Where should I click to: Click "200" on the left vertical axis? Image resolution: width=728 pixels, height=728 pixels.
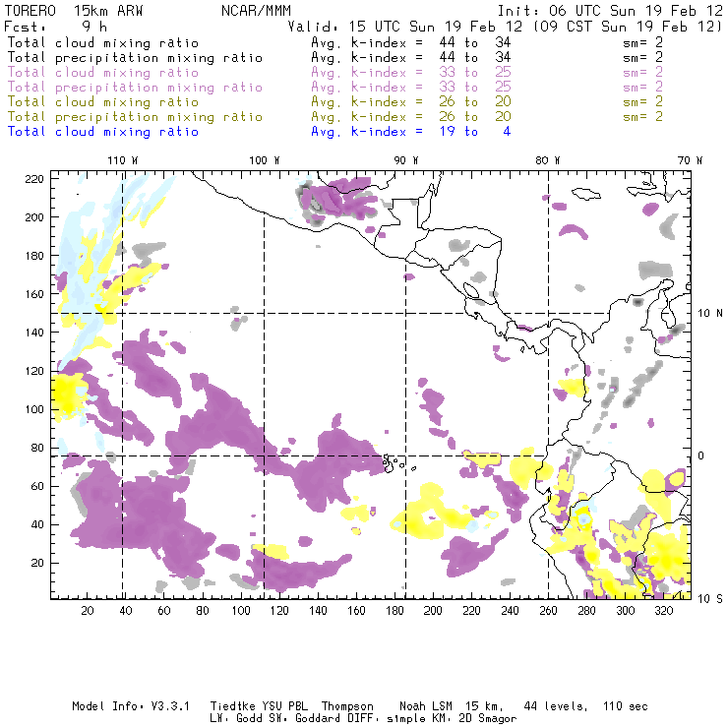pyautogui.click(x=34, y=217)
